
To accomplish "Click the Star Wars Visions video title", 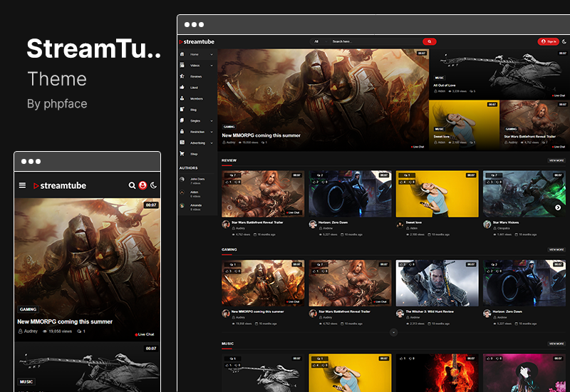I will 506,222.
